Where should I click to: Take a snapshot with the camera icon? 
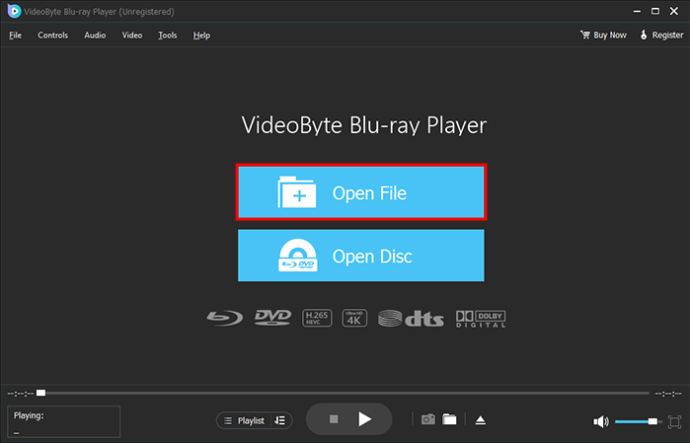[428, 419]
